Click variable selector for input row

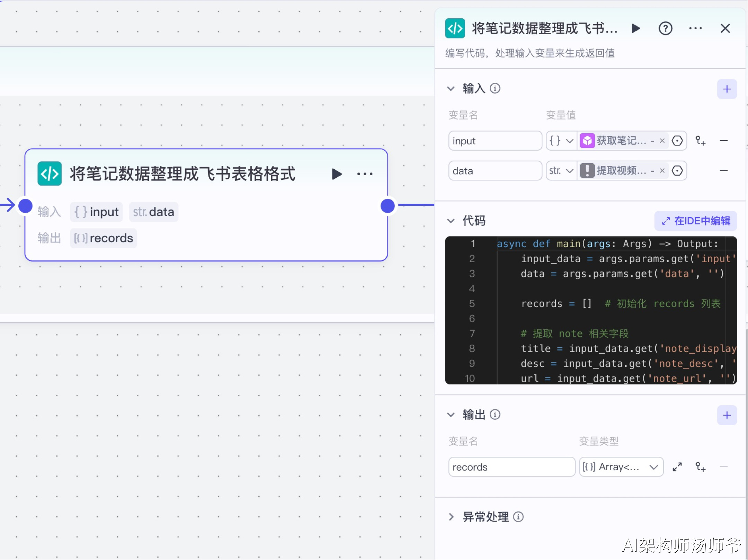(677, 141)
